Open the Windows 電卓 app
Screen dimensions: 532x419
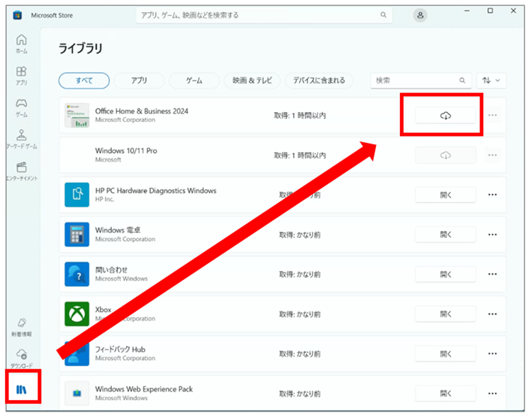point(445,234)
